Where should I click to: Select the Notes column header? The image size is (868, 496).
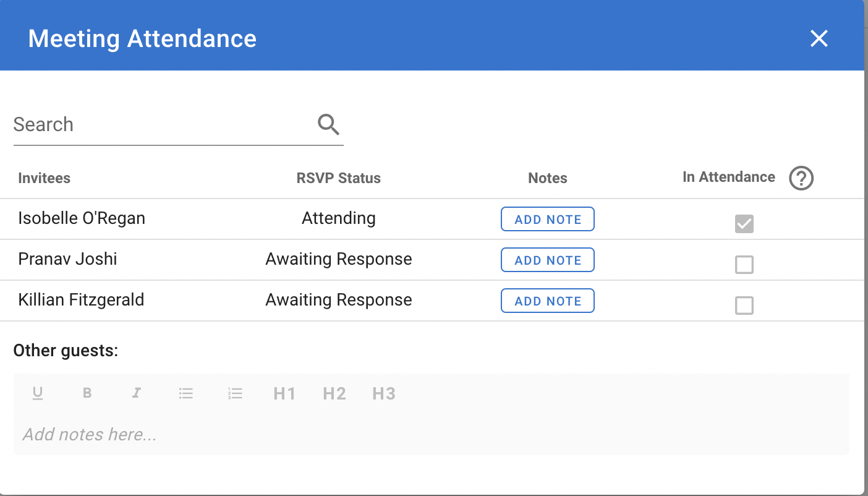548,178
